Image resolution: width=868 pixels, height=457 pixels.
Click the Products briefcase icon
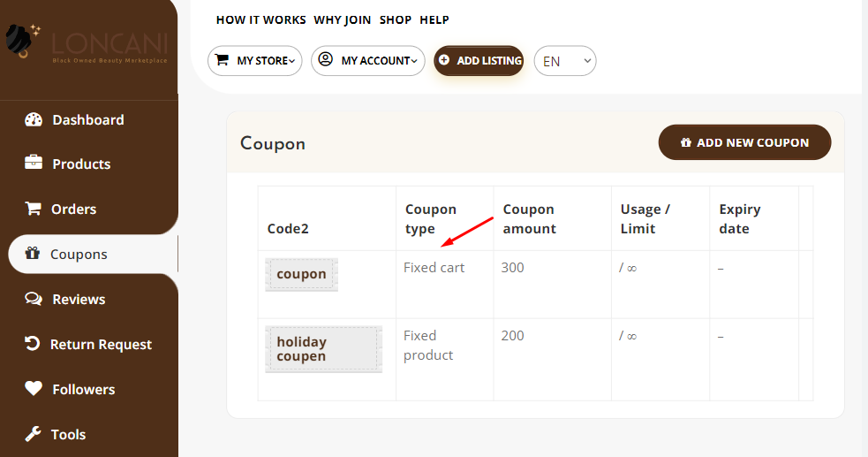tap(34, 164)
